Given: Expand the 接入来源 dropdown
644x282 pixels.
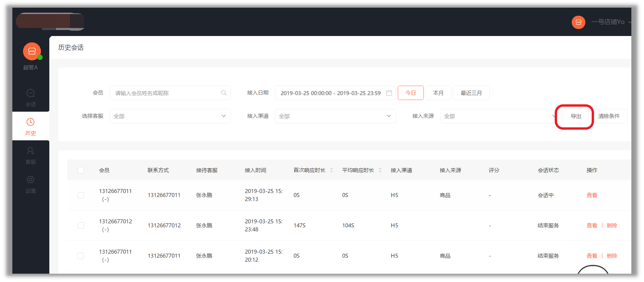Looking at the screenshot, I should pyautogui.click(x=497, y=116).
